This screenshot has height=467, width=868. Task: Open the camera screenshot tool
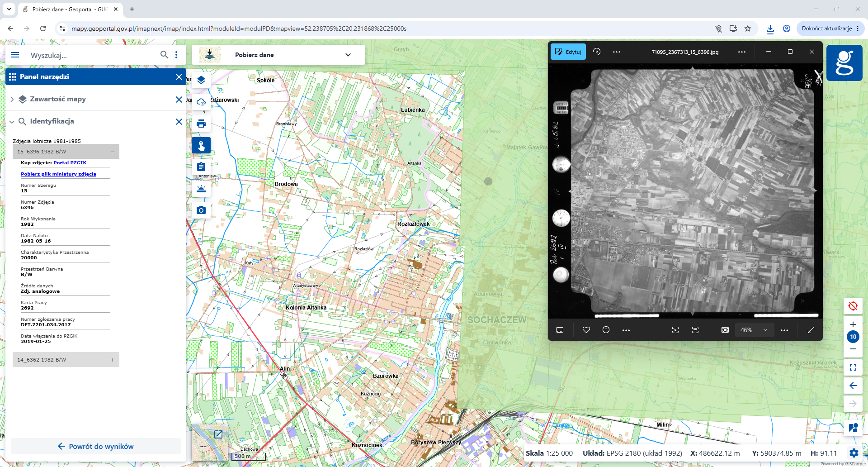(x=201, y=210)
